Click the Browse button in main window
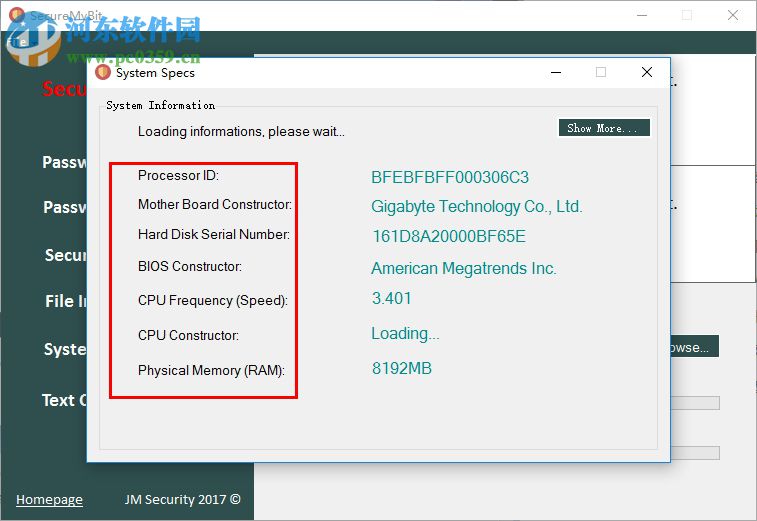 coord(695,347)
